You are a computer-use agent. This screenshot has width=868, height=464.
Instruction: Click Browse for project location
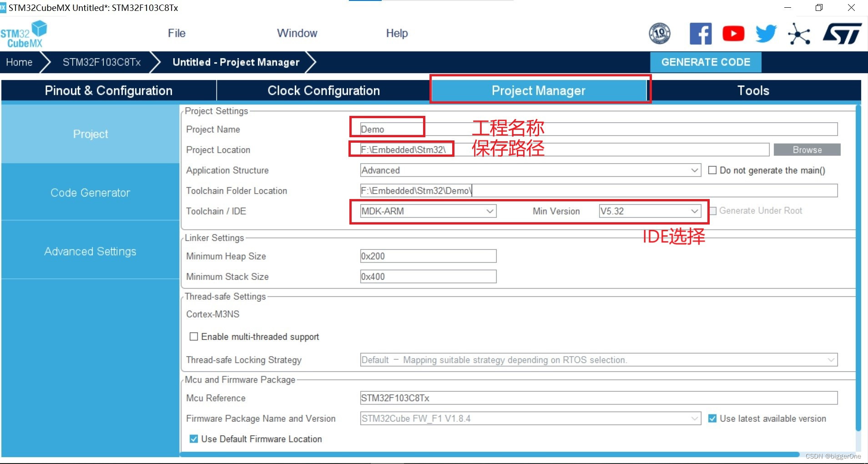tap(807, 150)
